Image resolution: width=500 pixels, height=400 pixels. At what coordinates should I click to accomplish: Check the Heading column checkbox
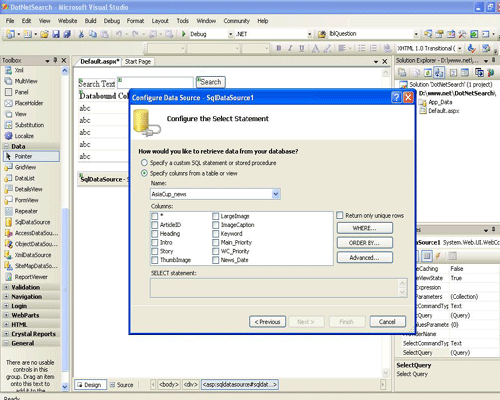[x=155, y=234]
